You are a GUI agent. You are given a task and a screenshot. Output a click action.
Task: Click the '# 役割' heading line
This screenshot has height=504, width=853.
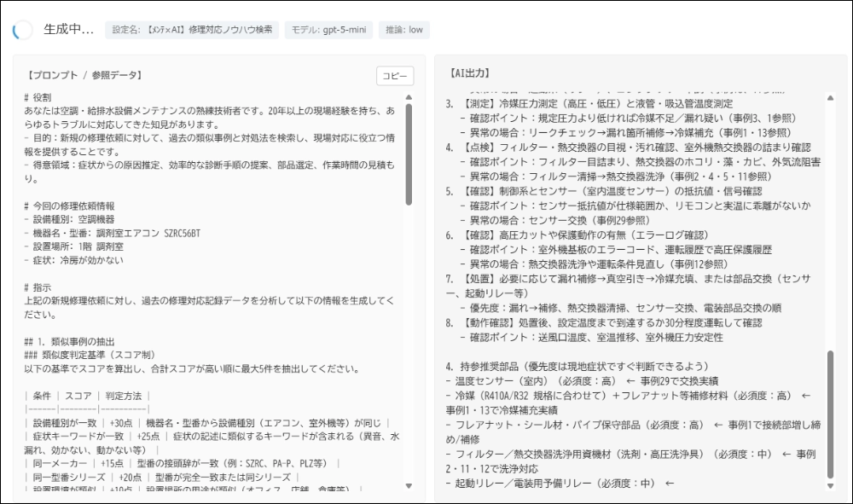(38, 97)
